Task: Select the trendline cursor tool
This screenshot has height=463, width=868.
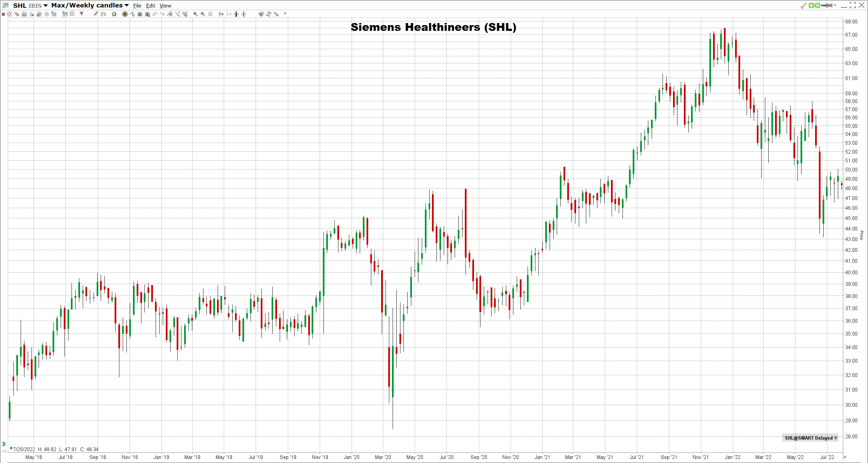Action: click(132, 14)
